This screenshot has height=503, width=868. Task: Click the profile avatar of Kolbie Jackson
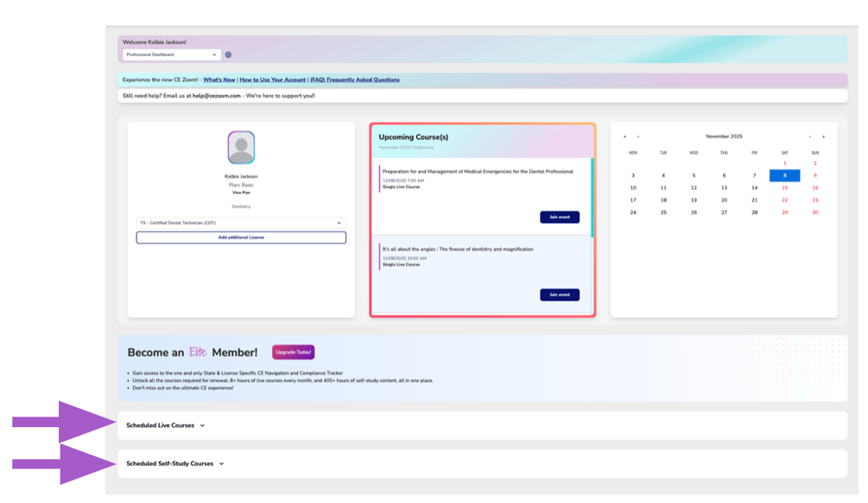click(241, 147)
